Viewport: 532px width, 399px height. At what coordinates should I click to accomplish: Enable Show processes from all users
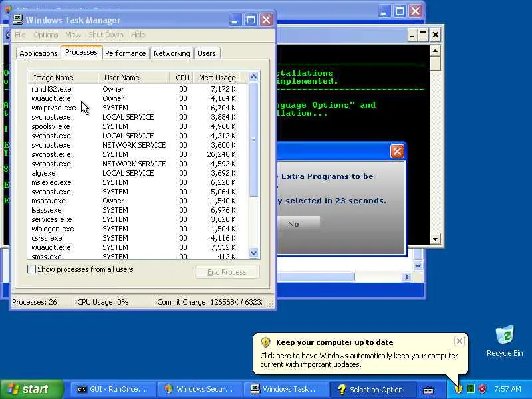point(31,269)
